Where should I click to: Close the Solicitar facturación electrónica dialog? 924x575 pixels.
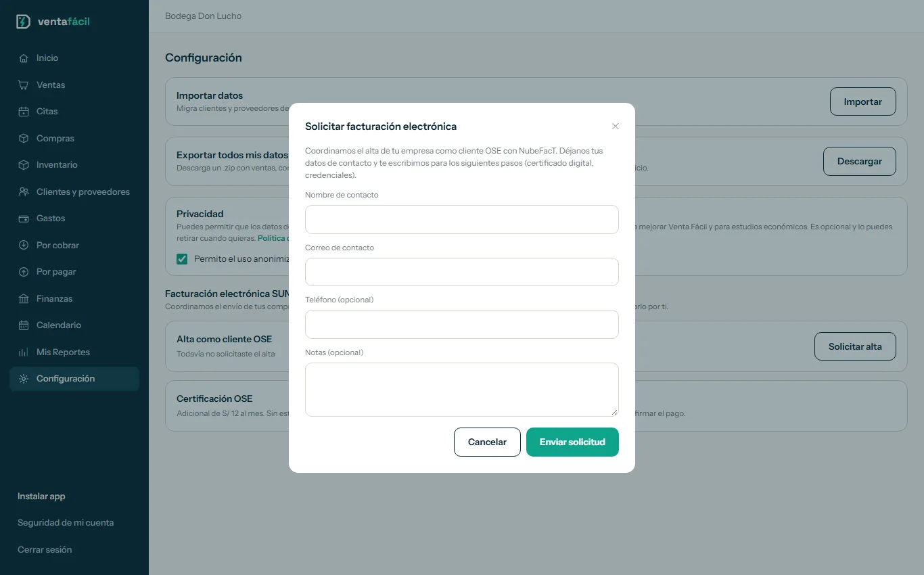pyautogui.click(x=616, y=127)
